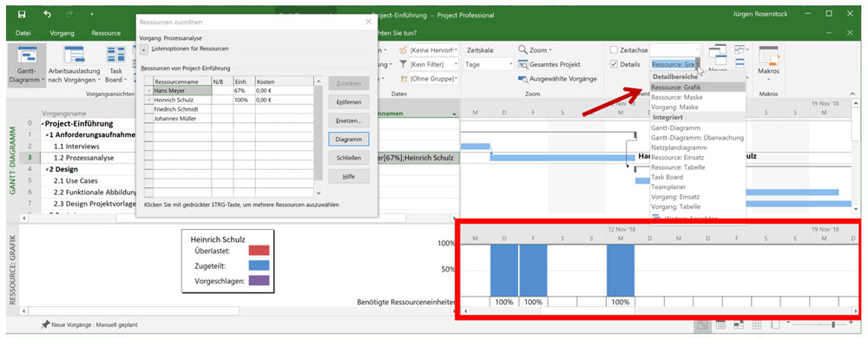Click the arrange windows icon
The width and height of the screenshot is (868, 339).
point(739,49)
